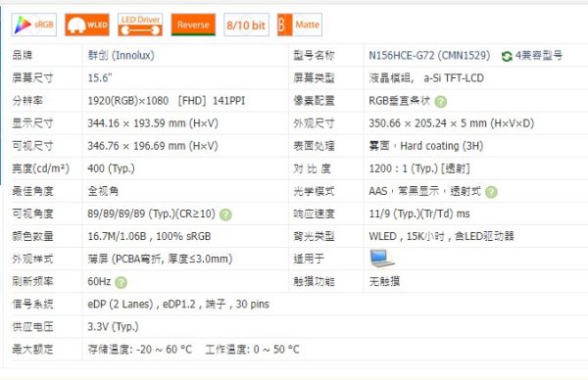
Task: Open the 群创 (Innolux) brand link
Action: pos(122,56)
